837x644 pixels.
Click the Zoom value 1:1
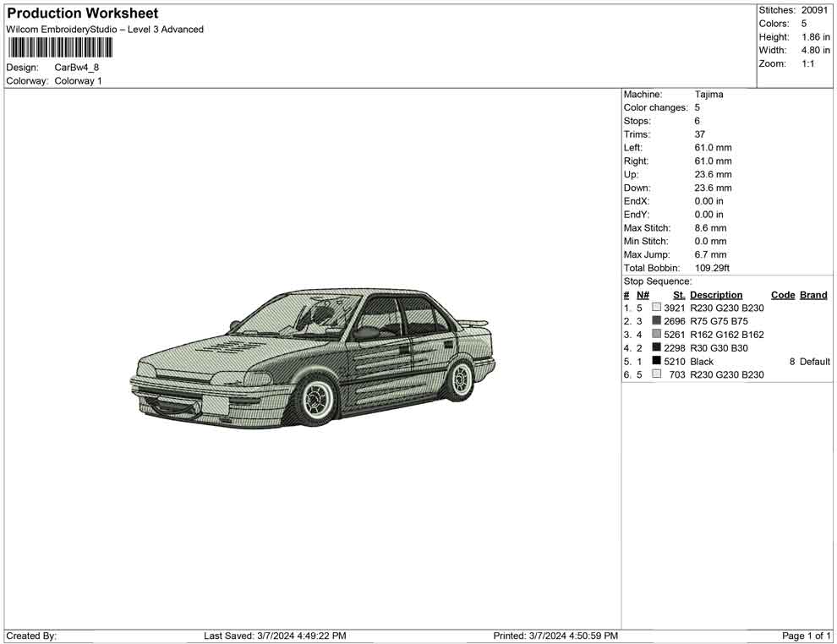point(807,63)
